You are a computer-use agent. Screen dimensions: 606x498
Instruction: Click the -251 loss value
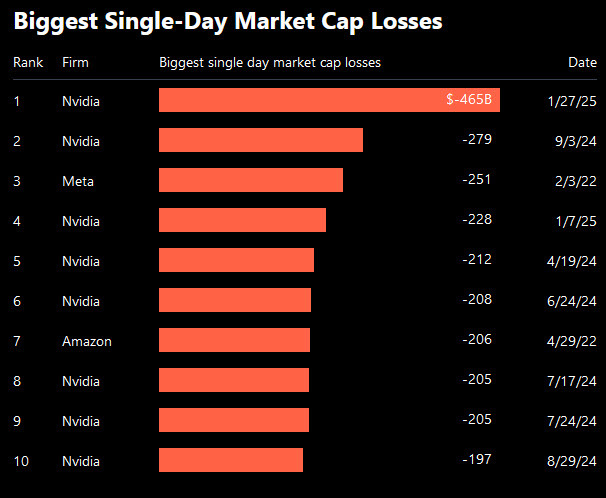click(x=477, y=179)
